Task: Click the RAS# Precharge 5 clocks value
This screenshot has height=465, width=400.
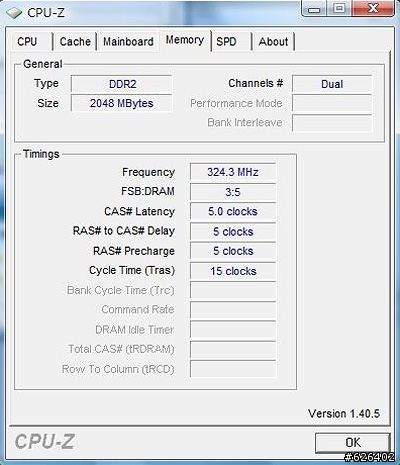Action: tap(233, 251)
